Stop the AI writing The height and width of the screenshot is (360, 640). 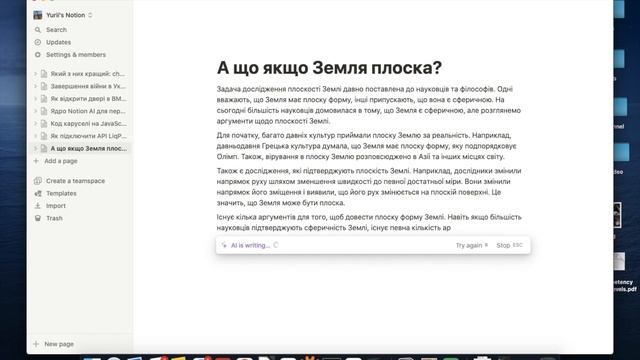[x=509, y=245]
